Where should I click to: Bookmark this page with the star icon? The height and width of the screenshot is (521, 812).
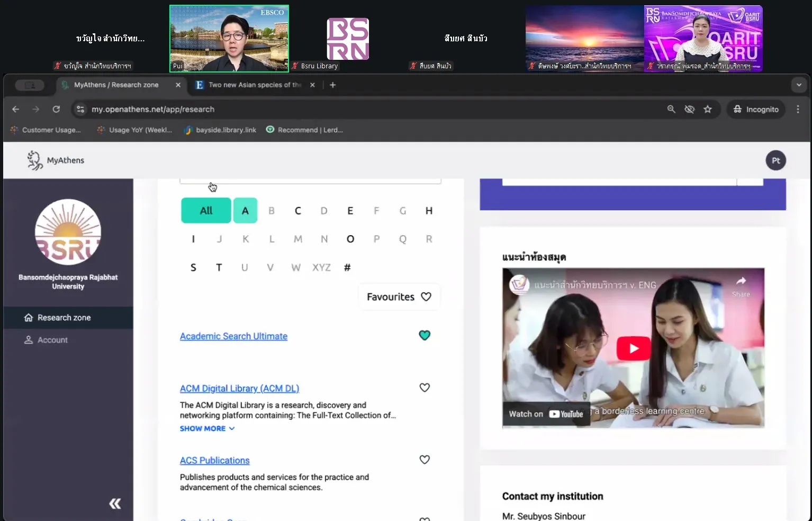pos(708,109)
